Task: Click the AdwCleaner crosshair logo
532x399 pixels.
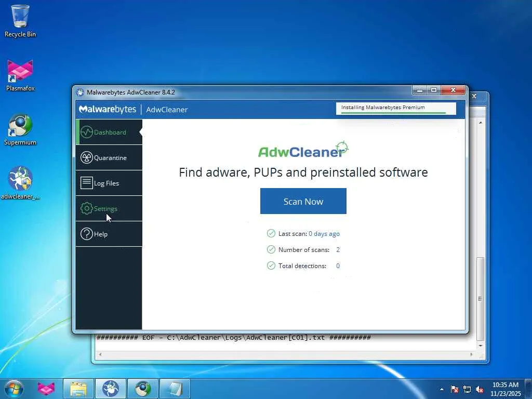Action: (x=303, y=150)
